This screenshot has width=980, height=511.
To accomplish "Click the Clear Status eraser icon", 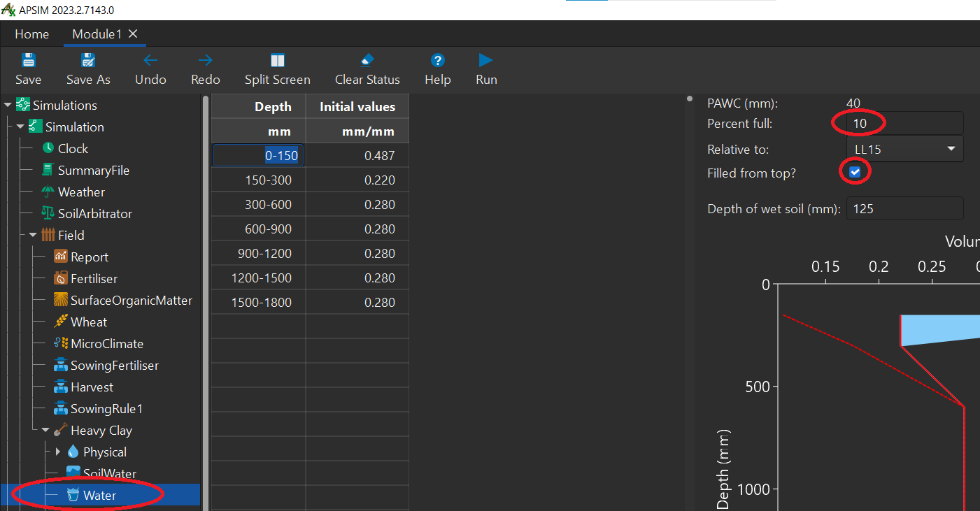I will (367, 60).
